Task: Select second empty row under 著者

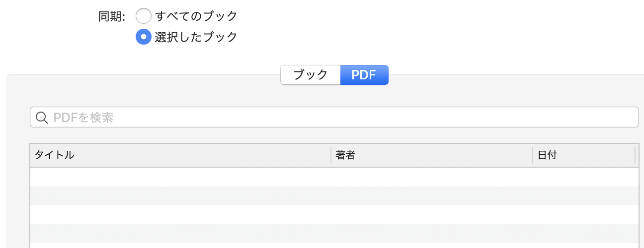Action: pyautogui.click(x=430, y=196)
